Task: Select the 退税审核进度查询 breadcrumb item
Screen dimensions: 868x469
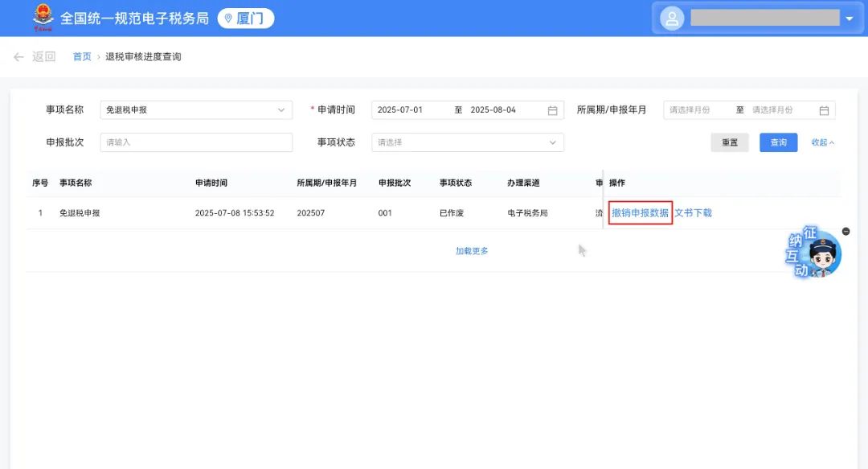Action: 142,56
